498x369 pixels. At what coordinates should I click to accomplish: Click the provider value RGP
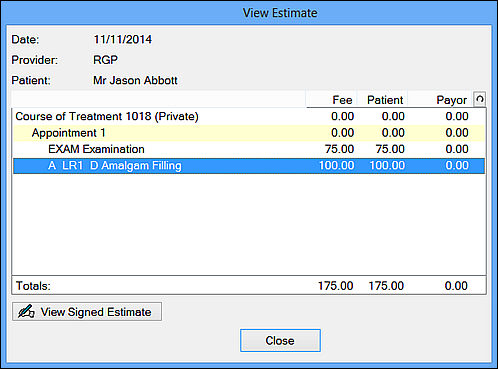pyautogui.click(x=105, y=60)
